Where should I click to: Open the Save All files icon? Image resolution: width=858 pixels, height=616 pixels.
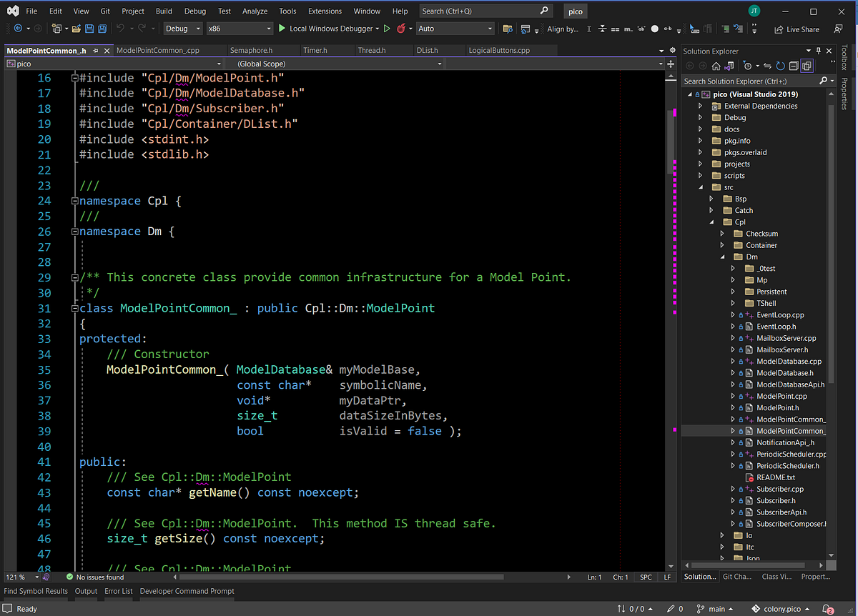point(102,29)
